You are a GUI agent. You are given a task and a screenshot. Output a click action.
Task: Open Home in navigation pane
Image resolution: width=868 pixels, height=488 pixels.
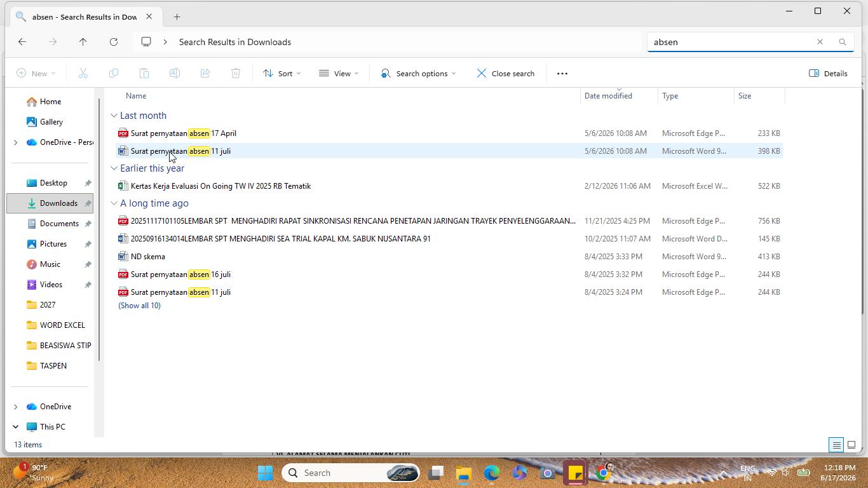pyautogui.click(x=50, y=102)
